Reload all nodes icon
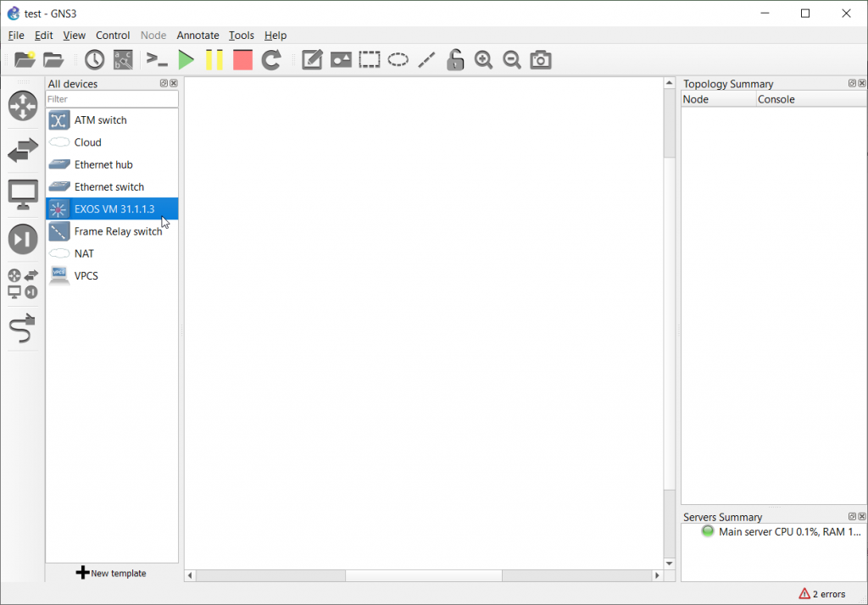Screen dimensions: 868x605 click(x=271, y=60)
